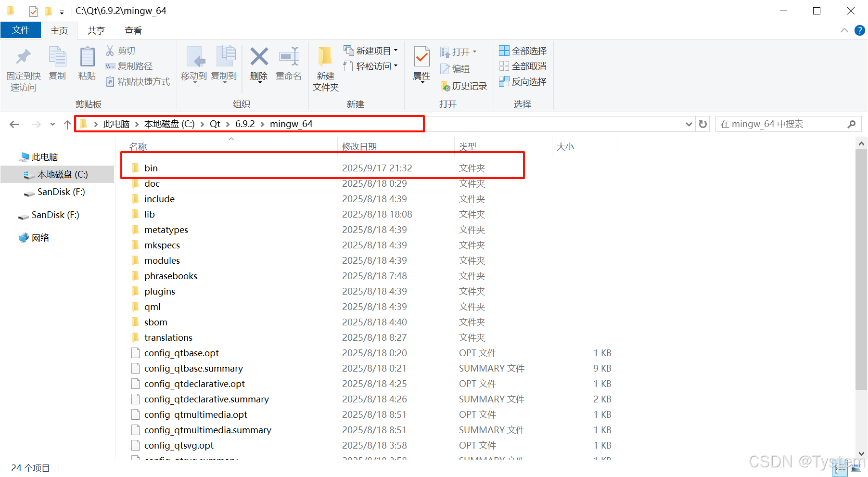
Task: Click 此电脑 in the address breadcrumb
Action: tap(116, 124)
